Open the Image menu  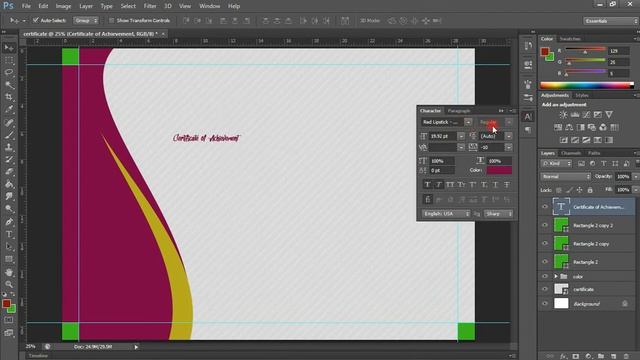point(63,6)
